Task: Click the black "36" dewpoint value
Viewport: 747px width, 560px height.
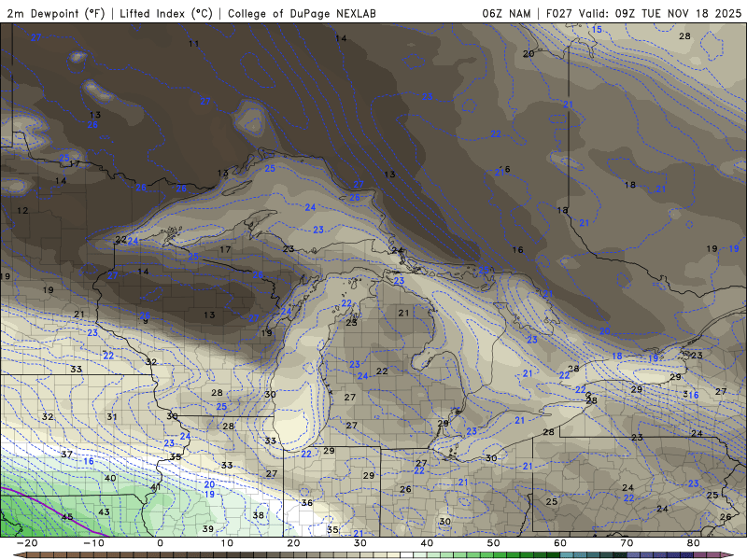Action: coord(307,502)
